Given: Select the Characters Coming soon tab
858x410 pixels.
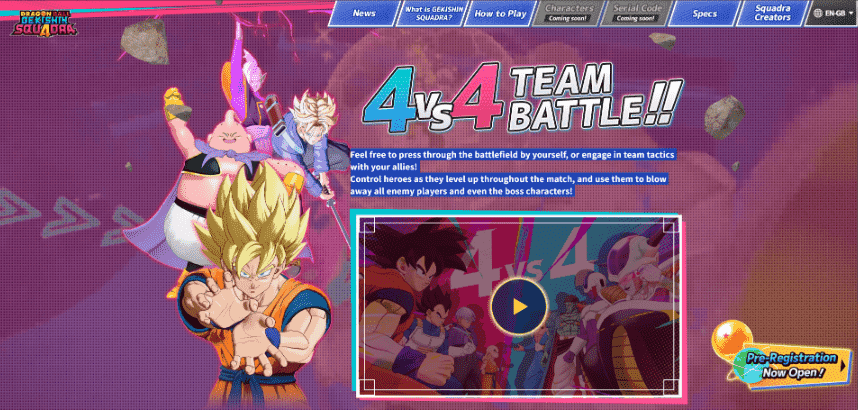Looking at the screenshot, I should [569, 14].
